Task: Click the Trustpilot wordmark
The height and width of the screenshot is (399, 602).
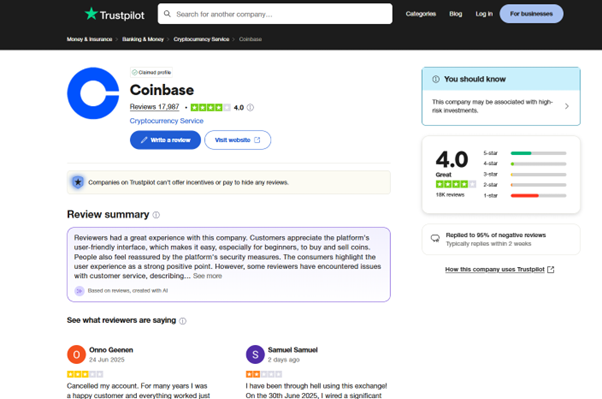Action: click(x=122, y=15)
